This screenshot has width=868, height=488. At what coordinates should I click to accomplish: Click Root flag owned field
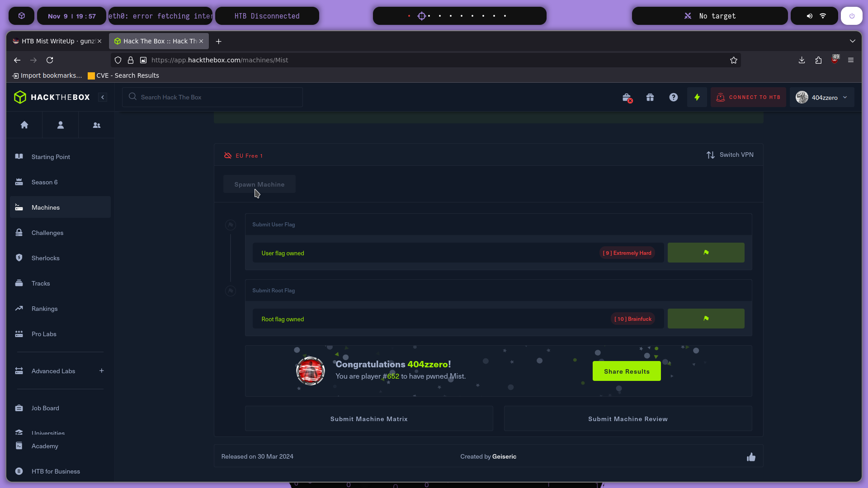click(458, 319)
